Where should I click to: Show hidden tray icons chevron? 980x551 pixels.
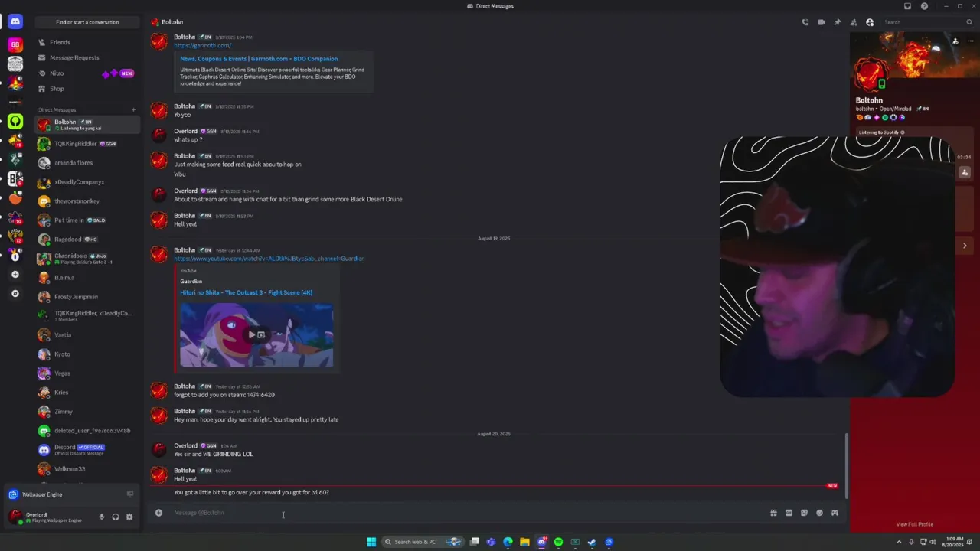click(x=900, y=542)
